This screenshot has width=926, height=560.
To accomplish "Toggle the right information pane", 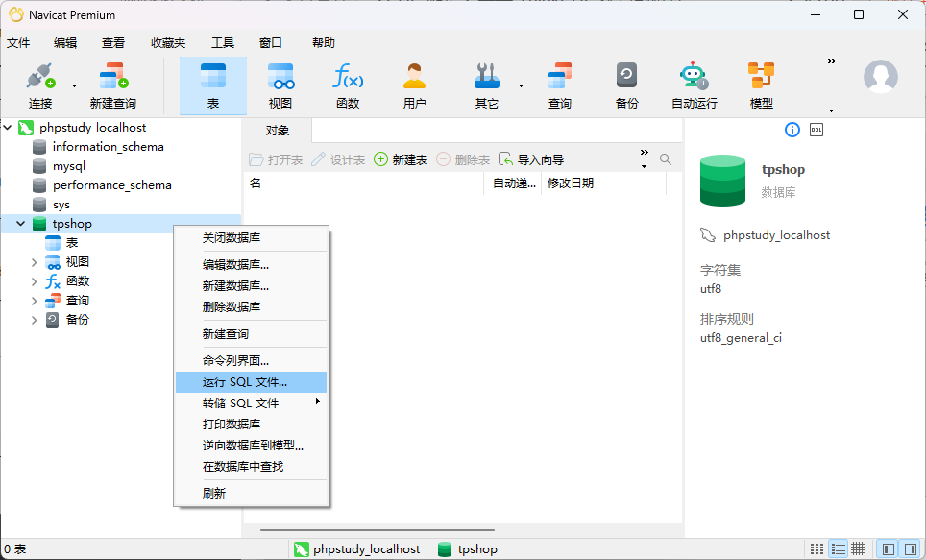I will coord(911,548).
